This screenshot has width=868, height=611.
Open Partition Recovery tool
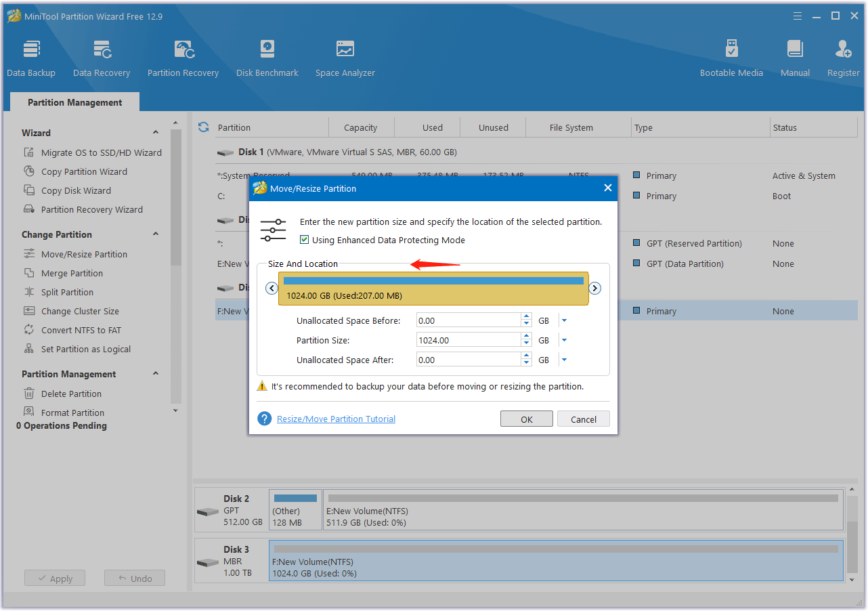183,58
